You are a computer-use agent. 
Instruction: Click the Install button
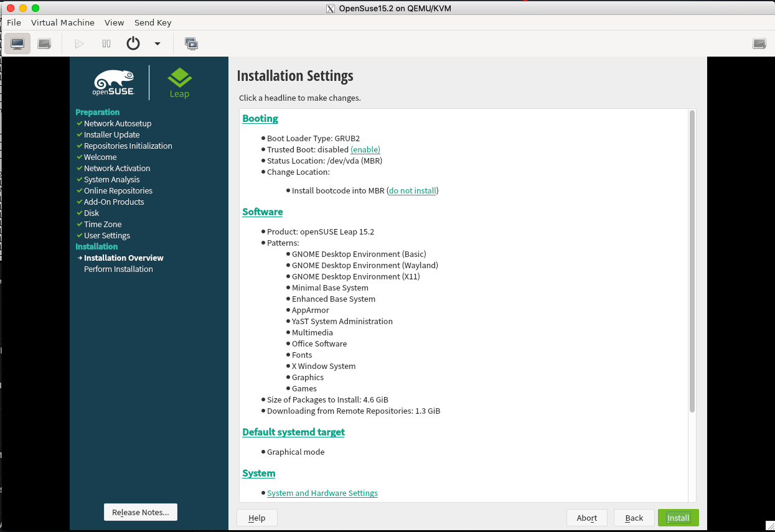point(679,518)
